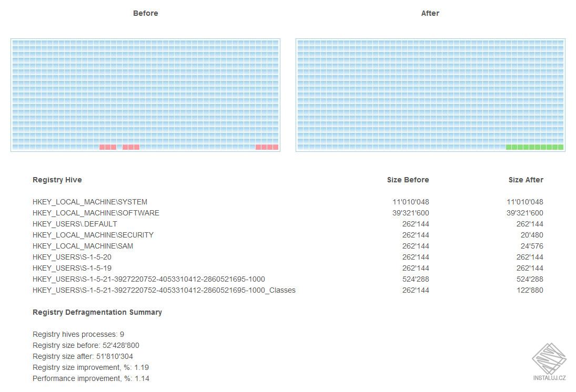Select the HKEY_LOCAL_MACHINE\SECURITY hive row

(x=94, y=235)
